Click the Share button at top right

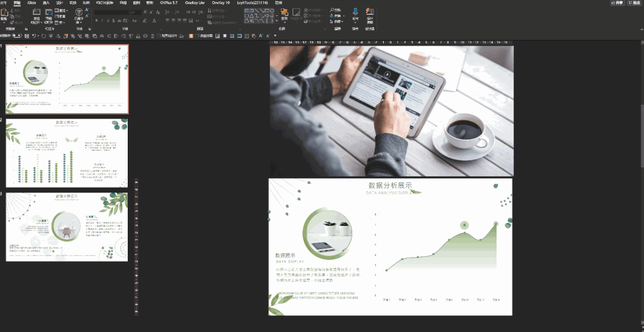(x=617, y=3)
